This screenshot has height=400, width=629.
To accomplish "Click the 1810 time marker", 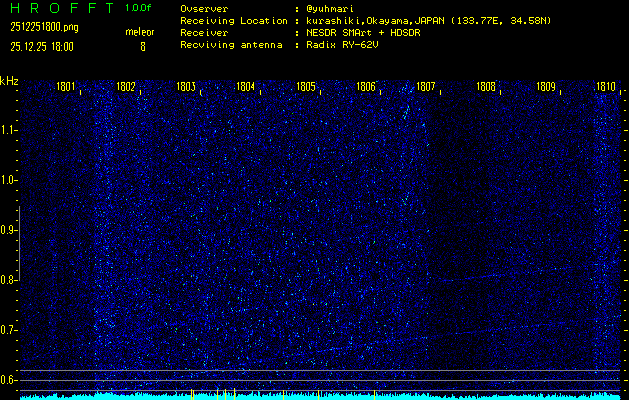I will pyautogui.click(x=605, y=87).
